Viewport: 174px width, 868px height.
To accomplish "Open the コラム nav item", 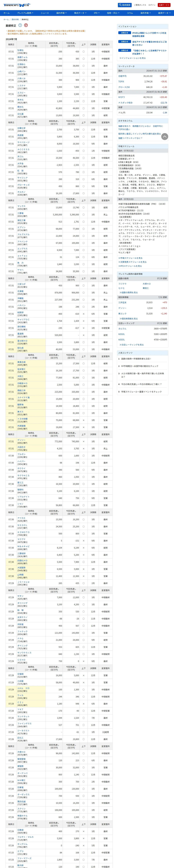I will (130, 13).
